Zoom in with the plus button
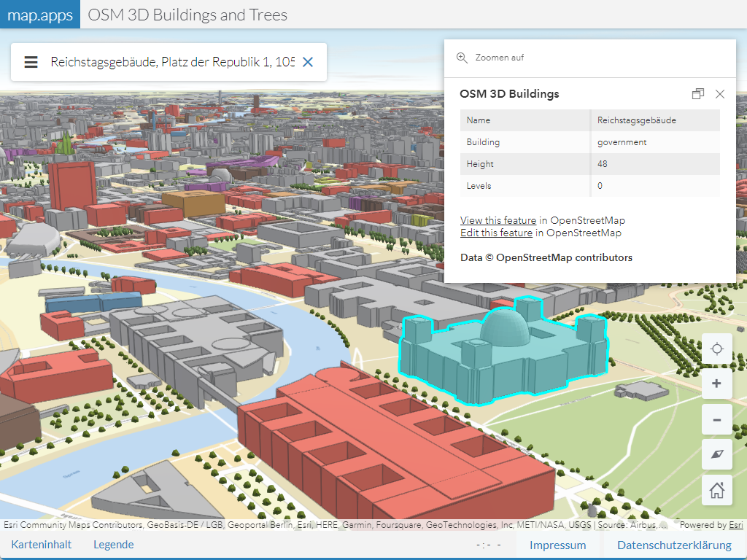 [716, 384]
